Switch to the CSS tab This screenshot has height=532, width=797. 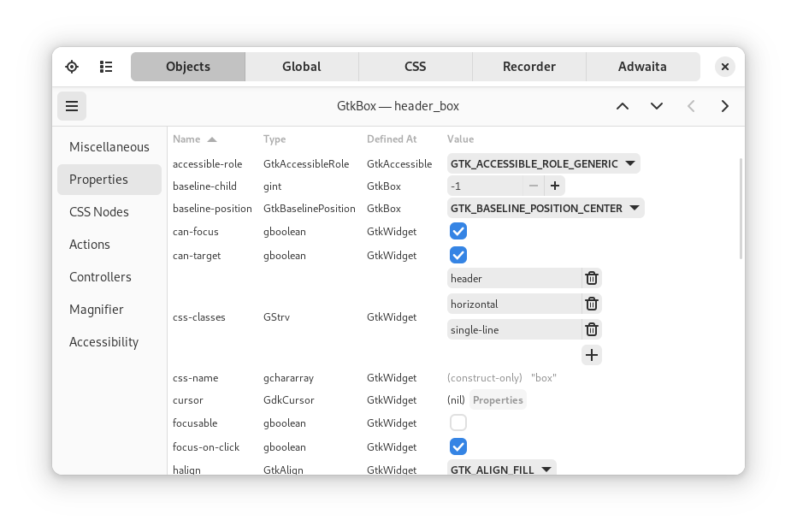click(x=415, y=67)
